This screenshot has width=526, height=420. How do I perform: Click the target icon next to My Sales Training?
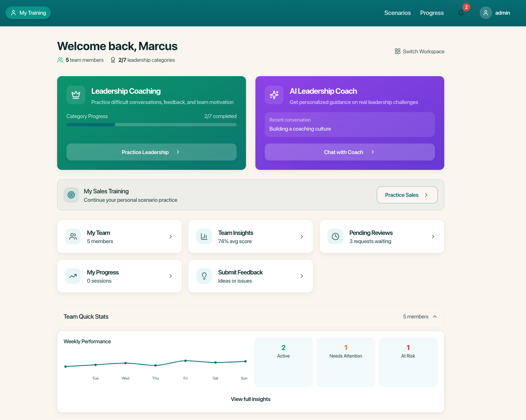(x=71, y=195)
